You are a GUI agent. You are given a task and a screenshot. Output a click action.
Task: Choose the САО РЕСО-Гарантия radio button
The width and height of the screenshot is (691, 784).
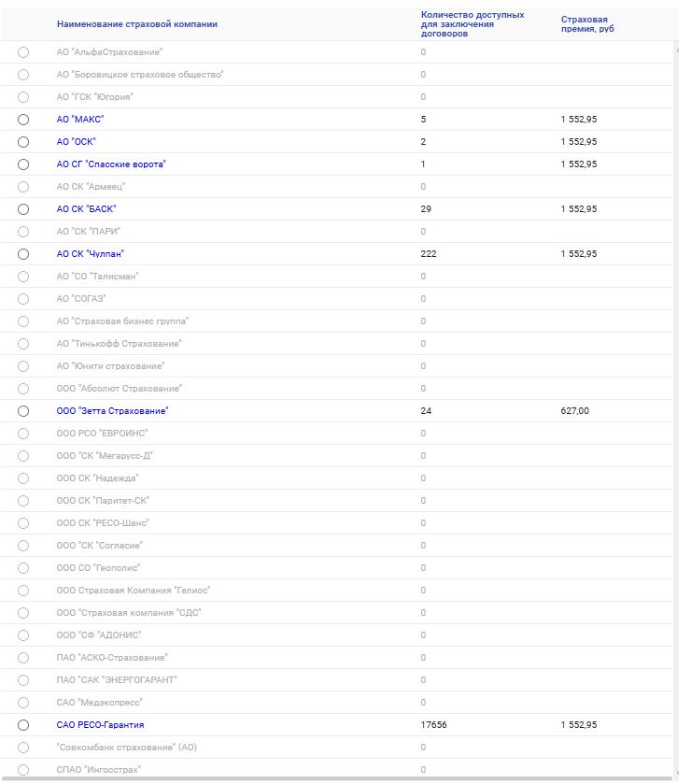23,725
